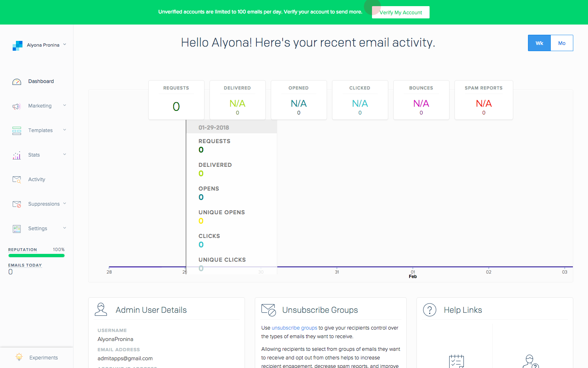Select the Activity envelope icon

coord(17,179)
